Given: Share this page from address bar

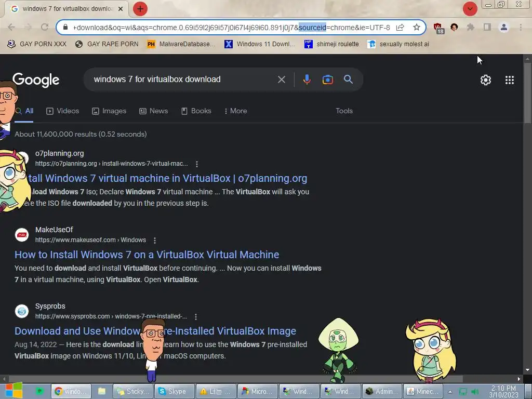Looking at the screenshot, I should click(400, 27).
